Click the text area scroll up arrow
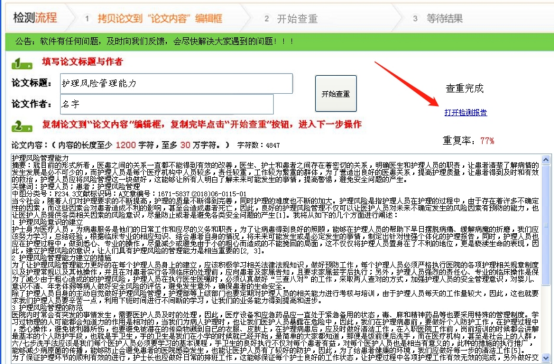This screenshot has width=554, height=364. click(x=546, y=159)
